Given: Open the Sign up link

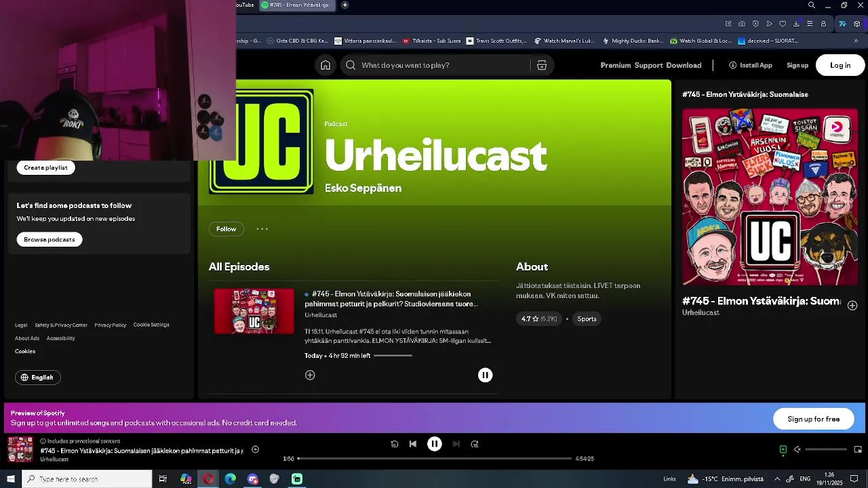Looking at the screenshot, I should point(797,65).
